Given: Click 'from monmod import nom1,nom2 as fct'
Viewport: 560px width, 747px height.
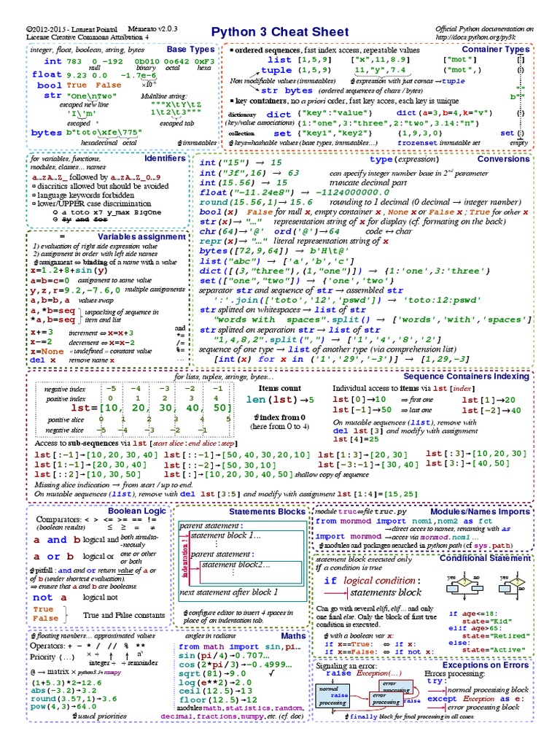Looking at the screenshot, I should (x=403, y=521).
